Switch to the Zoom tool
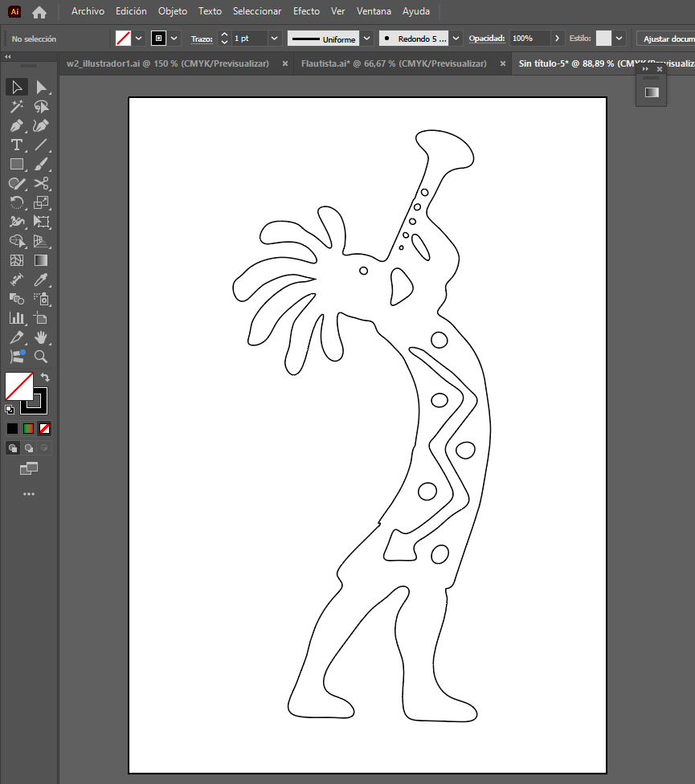The width and height of the screenshot is (695, 784). click(42, 356)
